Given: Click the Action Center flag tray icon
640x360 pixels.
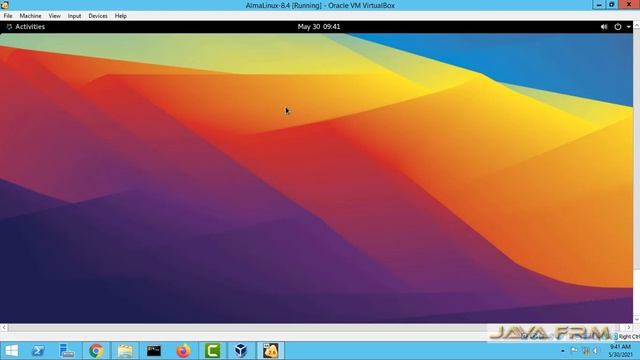Looking at the screenshot, I should 574,351.
